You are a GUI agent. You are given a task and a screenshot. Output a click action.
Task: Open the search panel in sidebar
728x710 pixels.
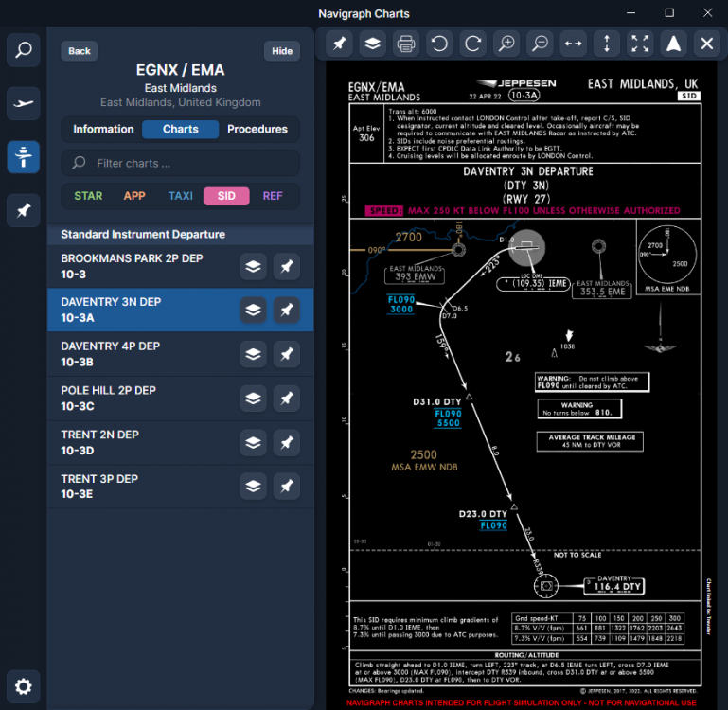(24, 51)
